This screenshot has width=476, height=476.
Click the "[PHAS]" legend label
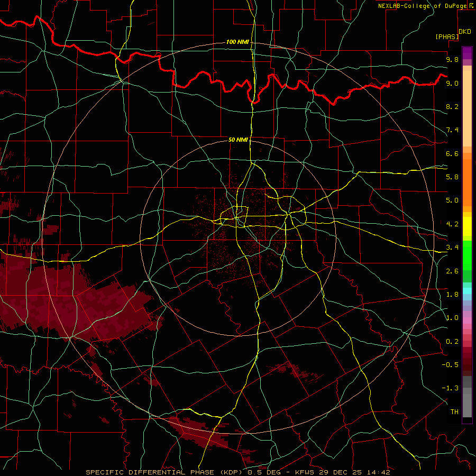pos(447,36)
